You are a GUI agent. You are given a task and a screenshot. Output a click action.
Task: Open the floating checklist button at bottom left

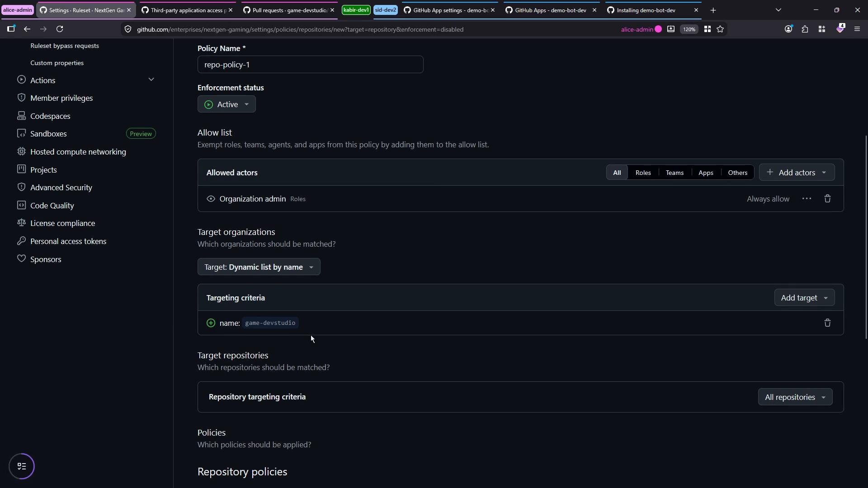click(x=22, y=466)
